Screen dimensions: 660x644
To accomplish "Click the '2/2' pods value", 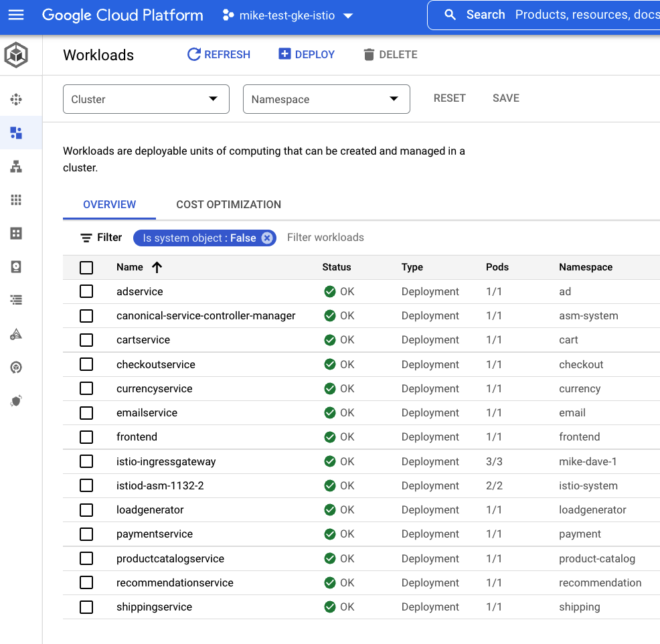I will click(494, 486).
